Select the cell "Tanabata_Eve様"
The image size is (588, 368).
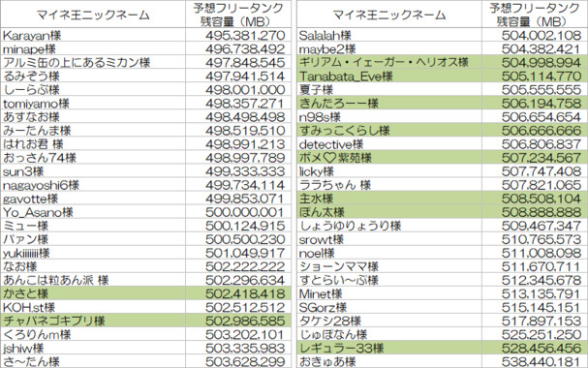tap(389, 77)
